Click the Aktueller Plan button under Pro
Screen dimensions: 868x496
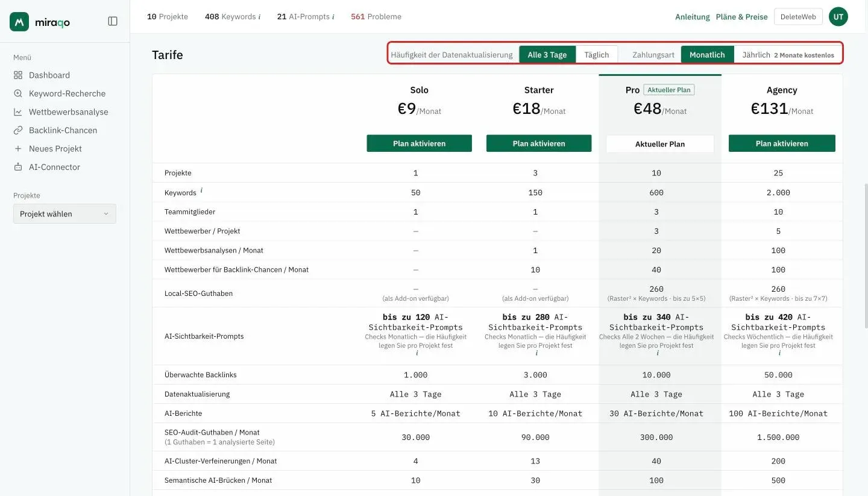tap(660, 144)
